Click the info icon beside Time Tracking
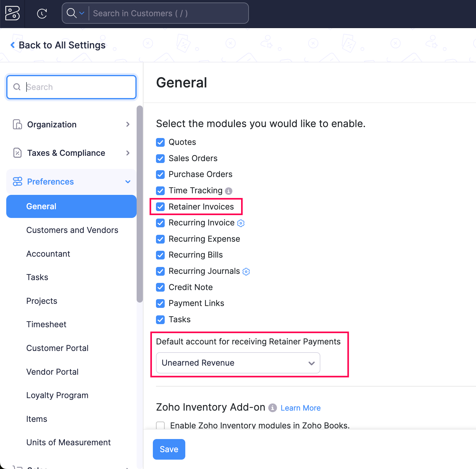 coord(229,190)
